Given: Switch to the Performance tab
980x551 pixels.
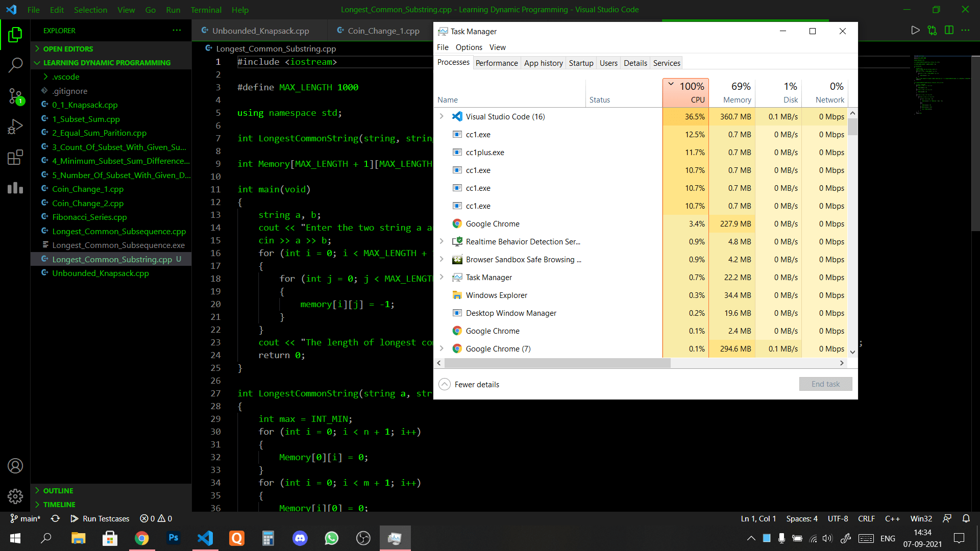Looking at the screenshot, I should 496,63.
